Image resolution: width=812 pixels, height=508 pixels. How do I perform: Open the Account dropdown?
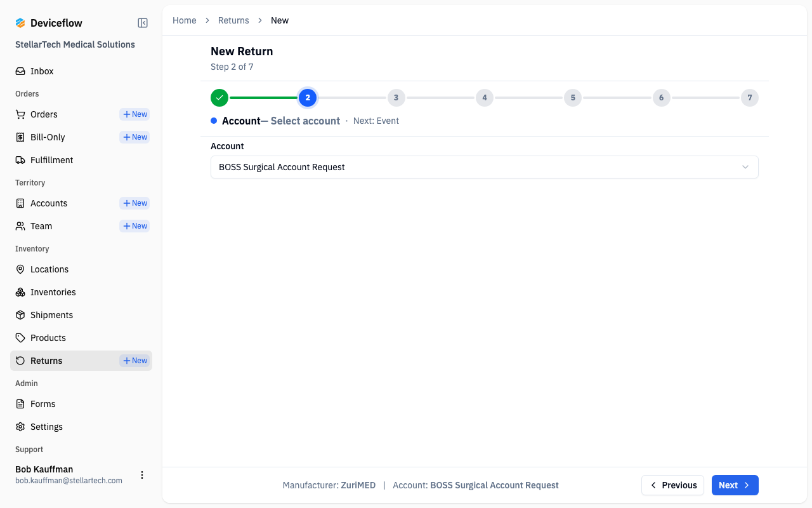485,167
